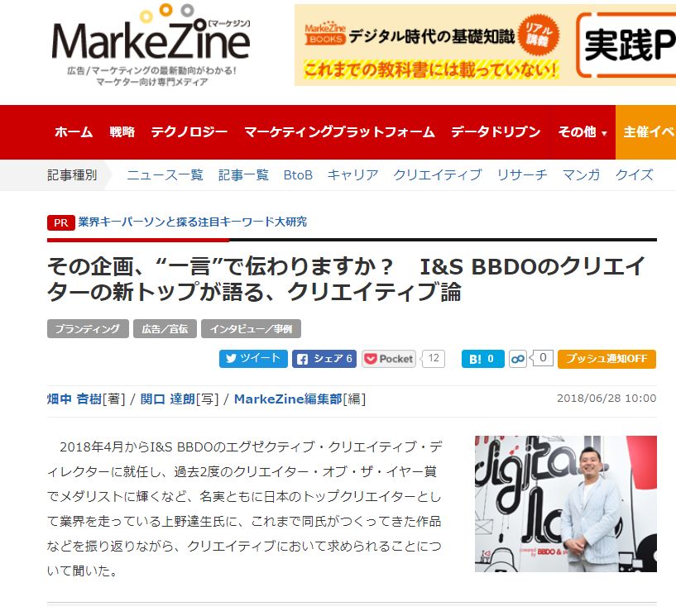Screen dimensions: 676x616
Task: Open author 畑中 杏樹 profile link
Action: tap(74, 399)
